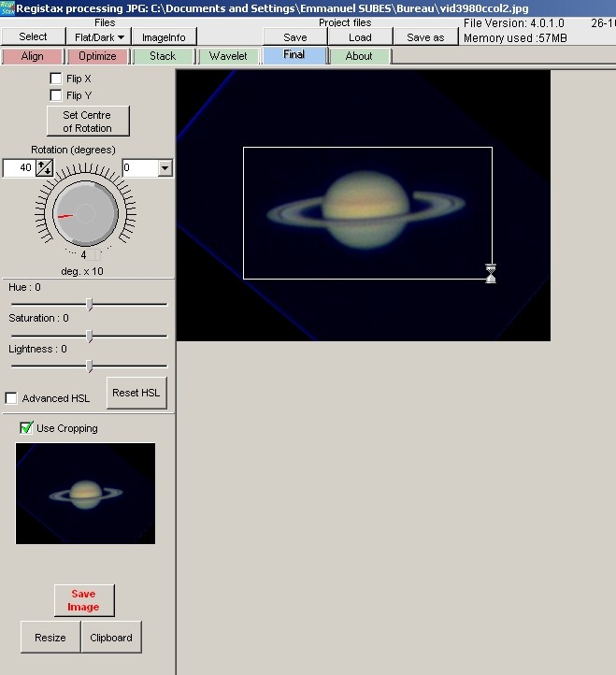Screen dimensions: 616x675
Task: Click the Hue slider handle
Action: (x=89, y=305)
